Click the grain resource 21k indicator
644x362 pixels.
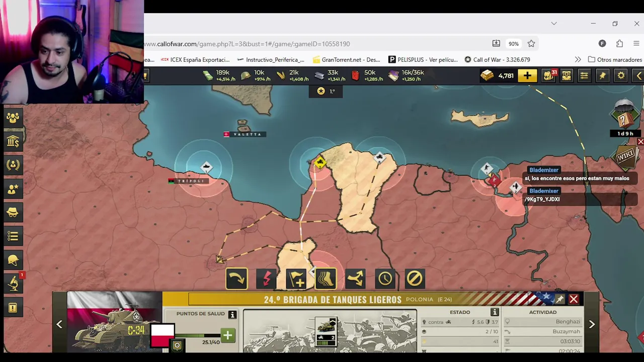click(292, 75)
